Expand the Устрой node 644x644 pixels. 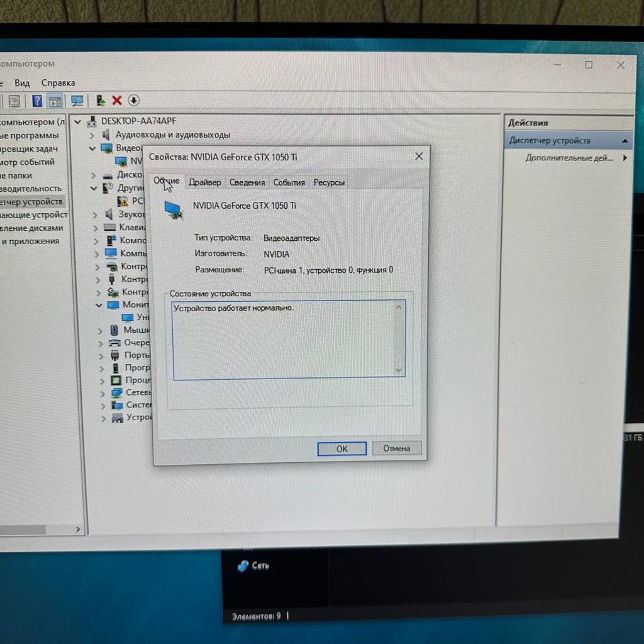point(104,418)
